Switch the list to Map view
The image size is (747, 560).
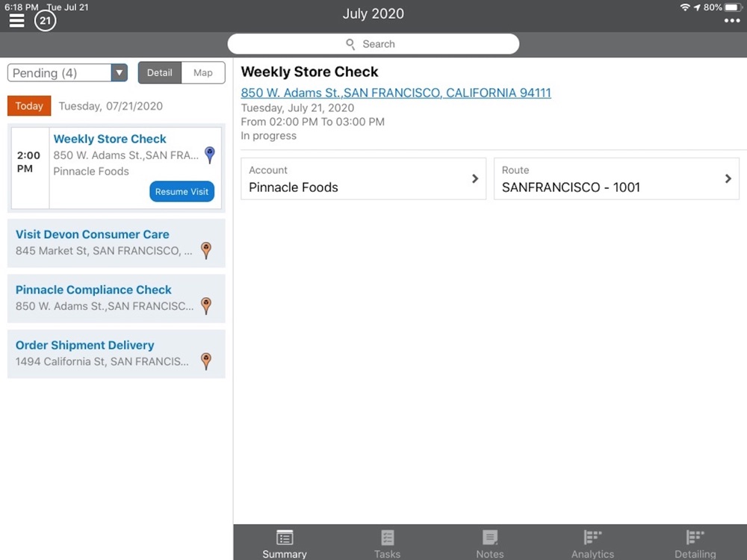pos(203,73)
